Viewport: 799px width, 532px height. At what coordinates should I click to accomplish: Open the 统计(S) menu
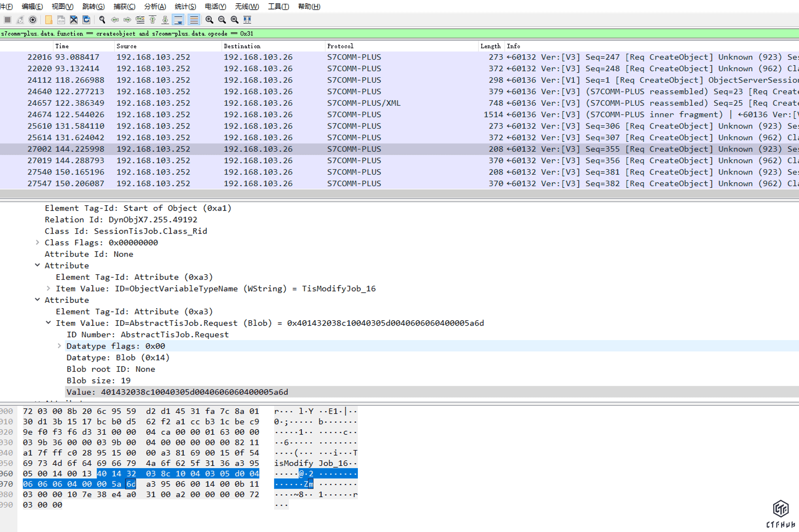(x=185, y=6)
